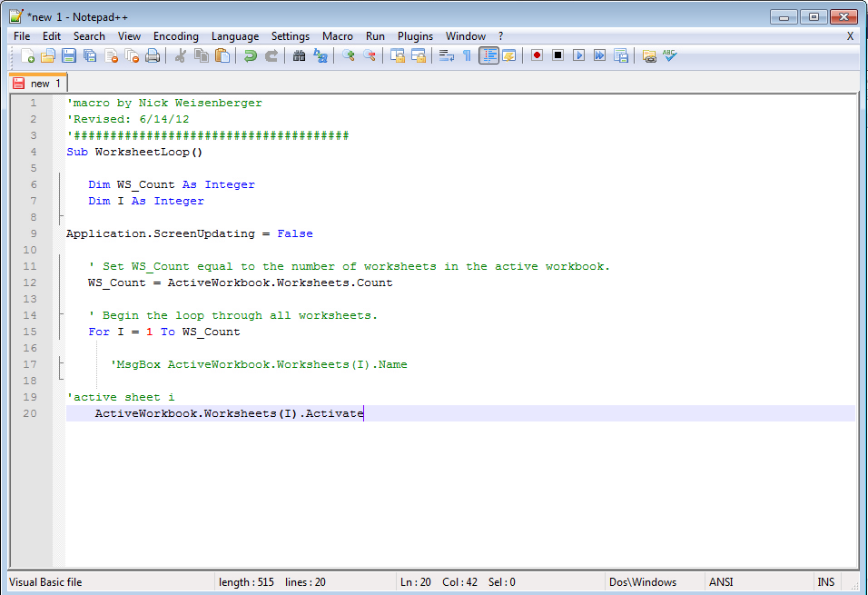The width and height of the screenshot is (868, 595).
Task: Open the ? help menu
Action: coord(501,36)
